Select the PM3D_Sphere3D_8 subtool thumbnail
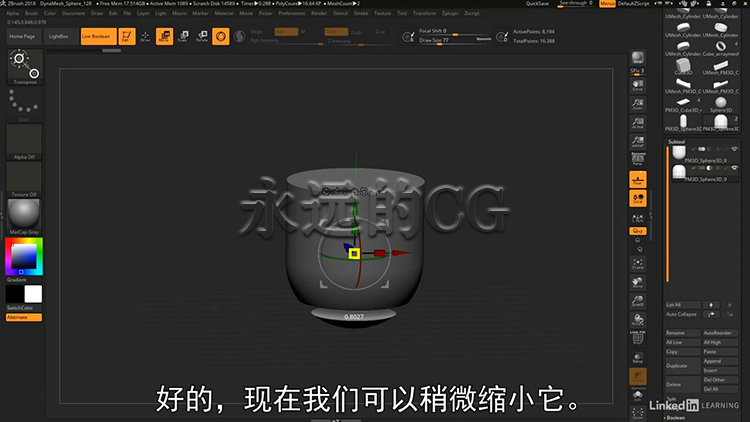 (x=679, y=153)
